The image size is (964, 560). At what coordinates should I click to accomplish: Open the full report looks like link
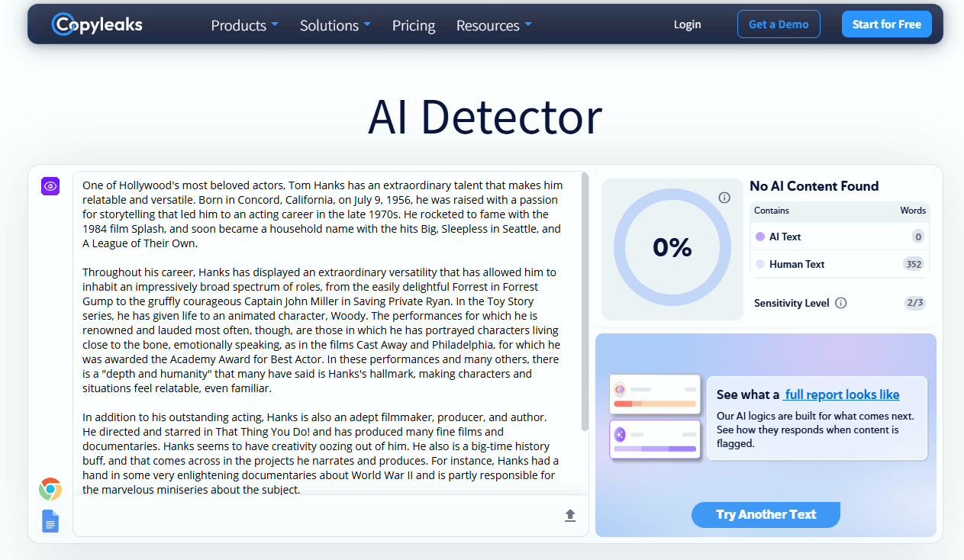click(x=842, y=394)
